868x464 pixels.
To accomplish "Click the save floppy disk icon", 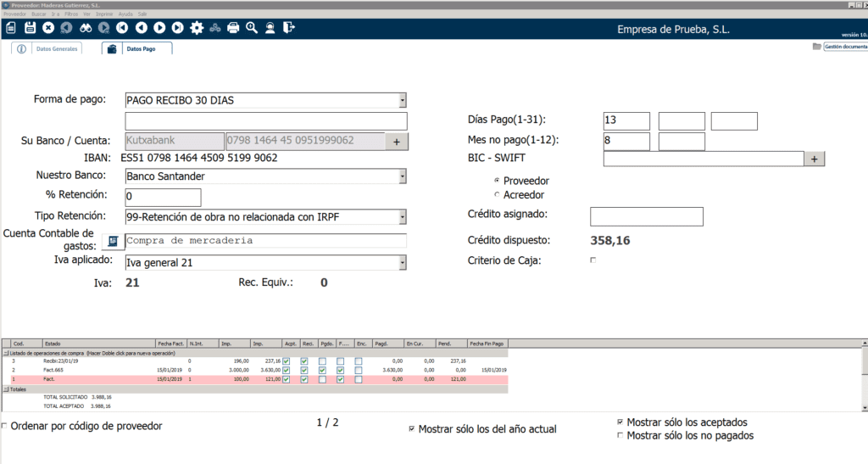I will 30,28.
